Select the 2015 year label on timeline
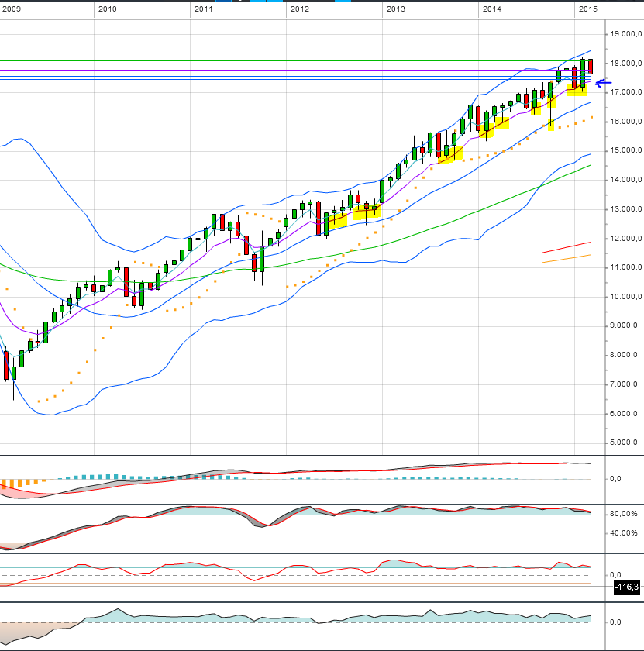This screenshot has height=651, width=644. tap(588, 9)
